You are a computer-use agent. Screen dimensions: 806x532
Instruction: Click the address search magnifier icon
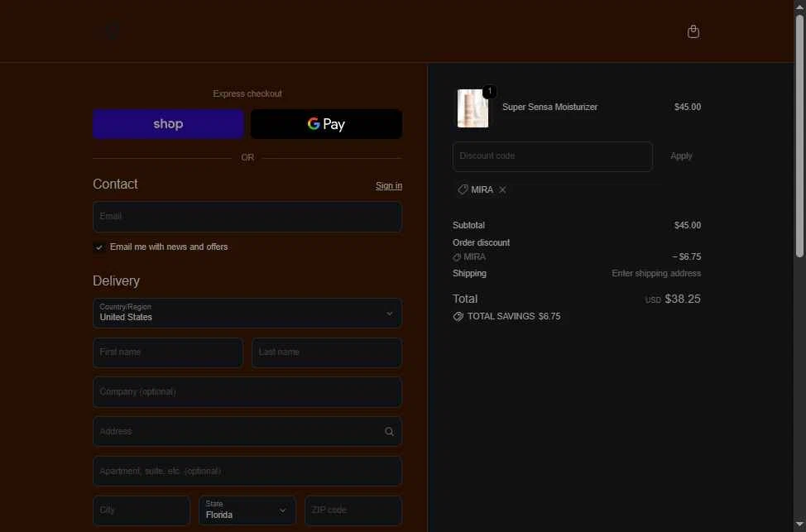tap(389, 432)
